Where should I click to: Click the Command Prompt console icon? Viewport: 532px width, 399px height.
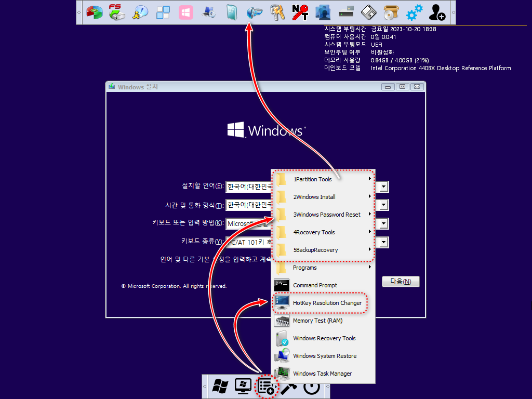(x=282, y=285)
